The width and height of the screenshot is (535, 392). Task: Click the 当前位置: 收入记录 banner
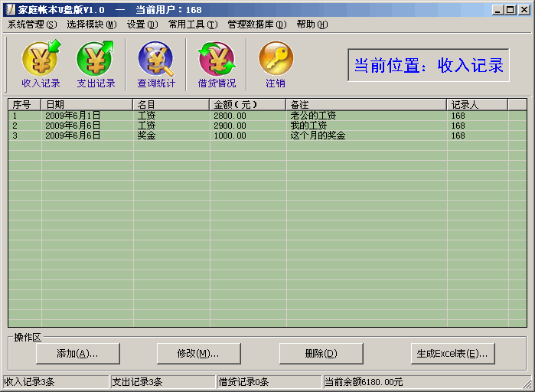pyautogui.click(x=429, y=65)
